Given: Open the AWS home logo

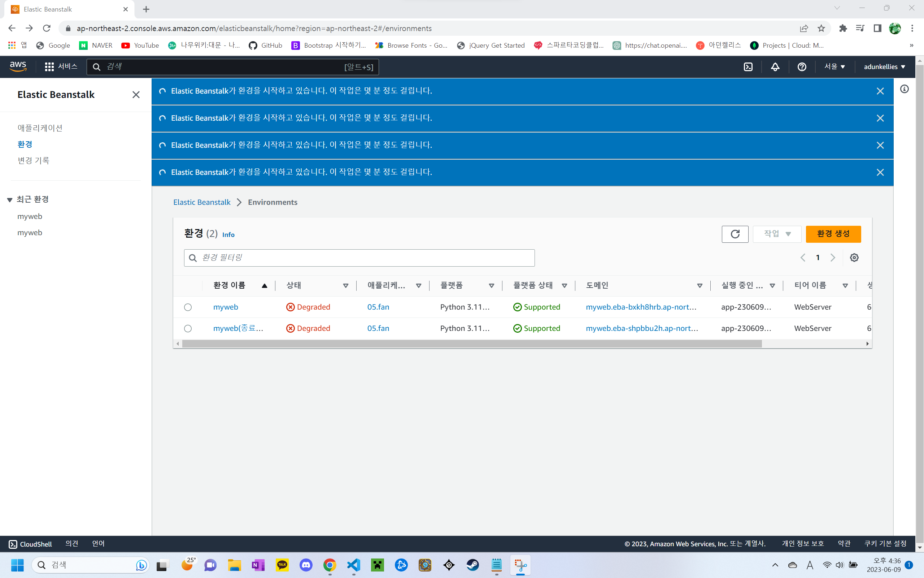Looking at the screenshot, I should click(18, 66).
